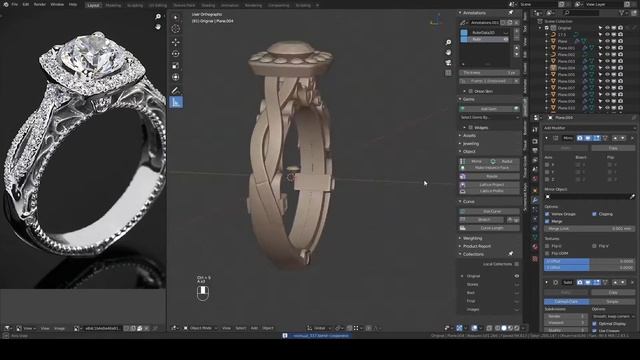Image resolution: width=640 pixels, height=360 pixels.
Task: Collapse the Curve panel
Action: [x=460, y=202]
